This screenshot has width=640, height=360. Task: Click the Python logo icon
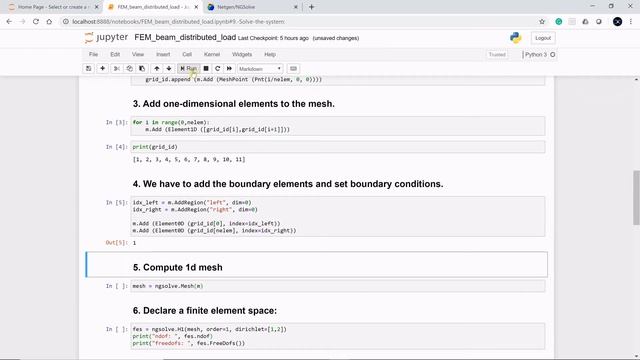(x=516, y=38)
